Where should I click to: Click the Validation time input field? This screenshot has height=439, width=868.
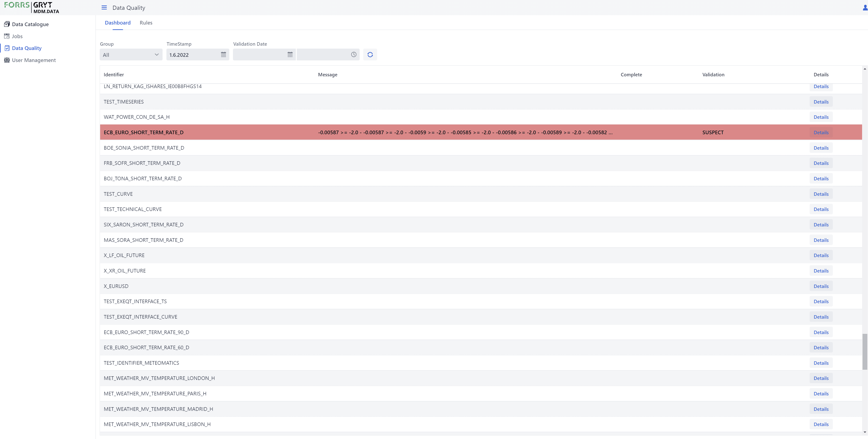[x=328, y=55]
